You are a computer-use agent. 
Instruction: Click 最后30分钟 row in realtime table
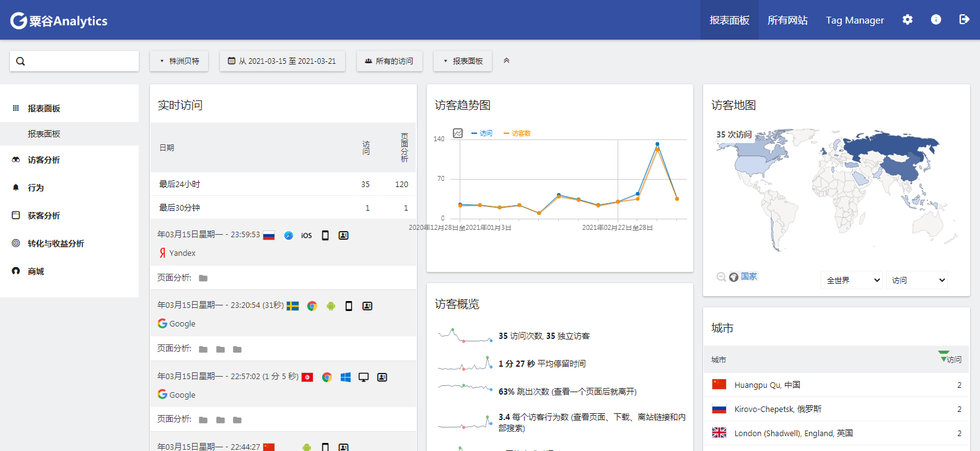click(x=283, y=208)
